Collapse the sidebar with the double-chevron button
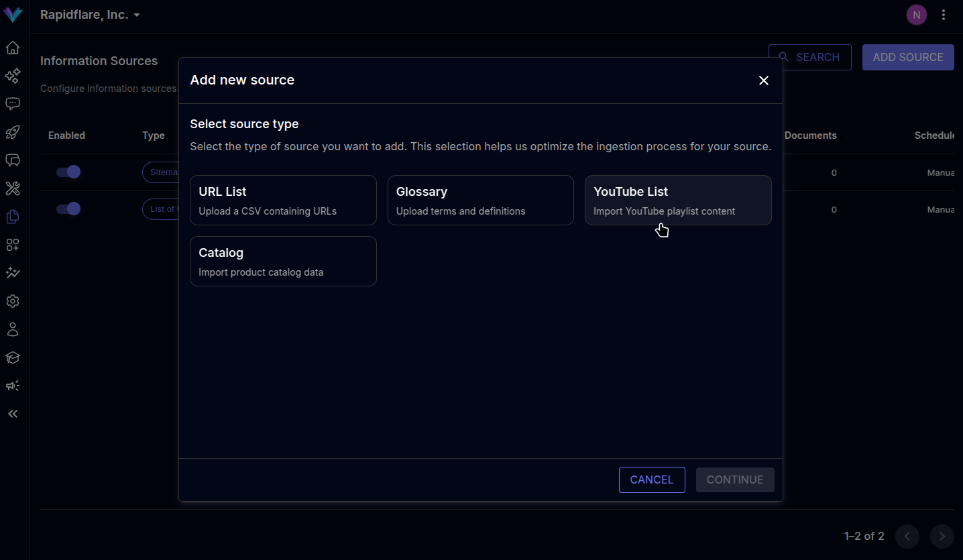The width and height of the screenshot is (963, 560). 12,414
